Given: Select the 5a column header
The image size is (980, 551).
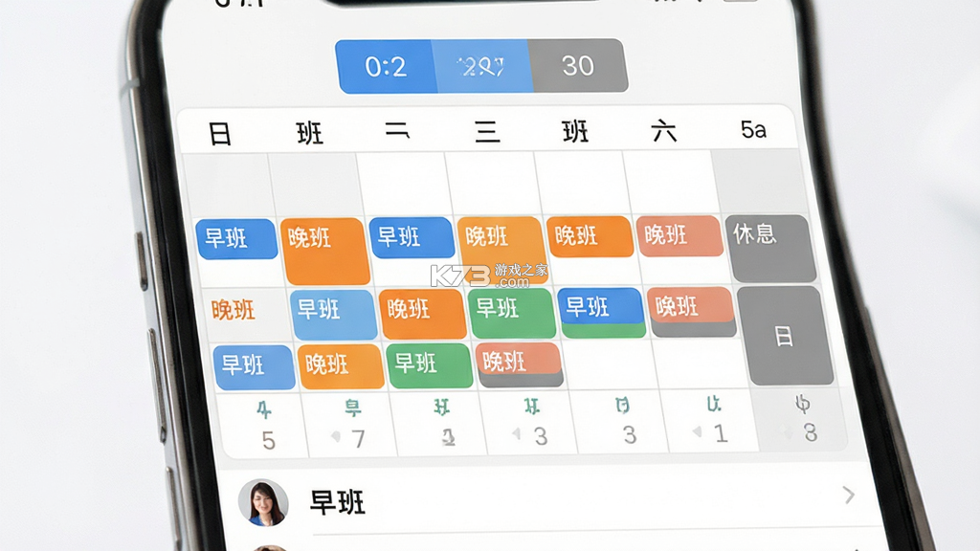Looking at the screenshot, I should pos(753,130).
